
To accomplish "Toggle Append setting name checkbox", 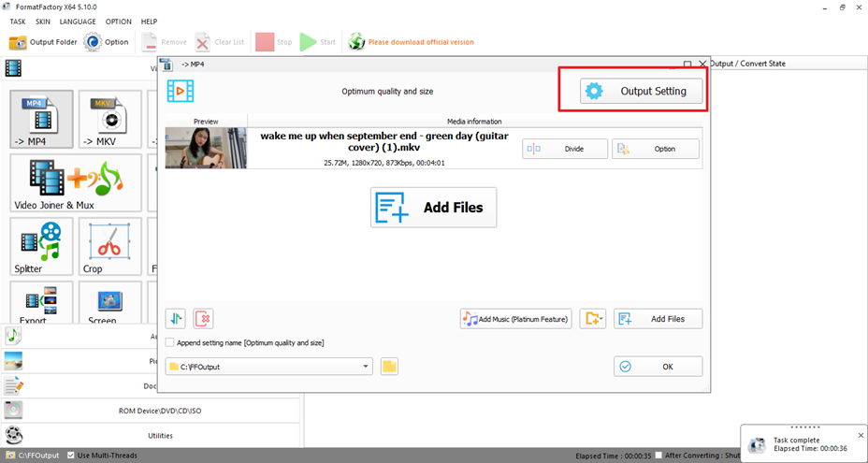I will tap(170, 343).
